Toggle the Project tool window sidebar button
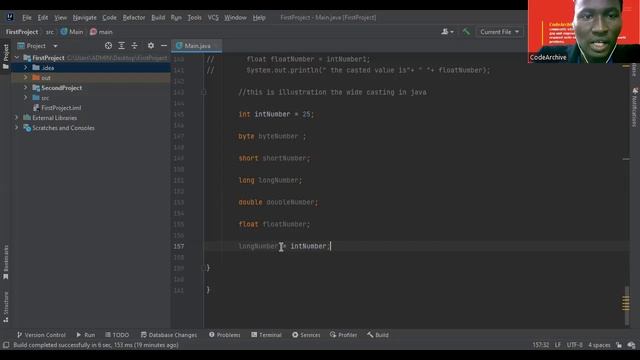 pos(6,56)
